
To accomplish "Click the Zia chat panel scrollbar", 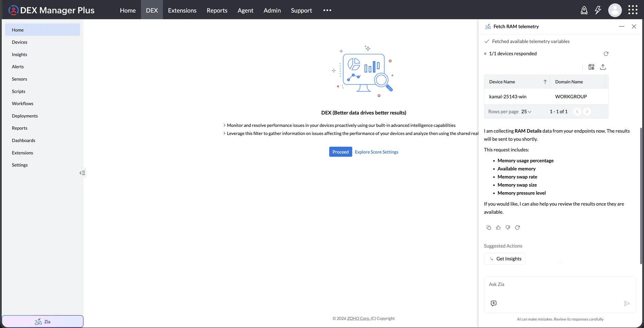I will click(641, 196).
